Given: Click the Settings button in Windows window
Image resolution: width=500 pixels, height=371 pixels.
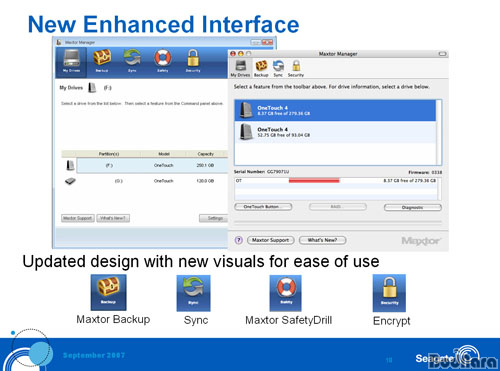Looking at the screenshot, I should (x=214, y=218).
